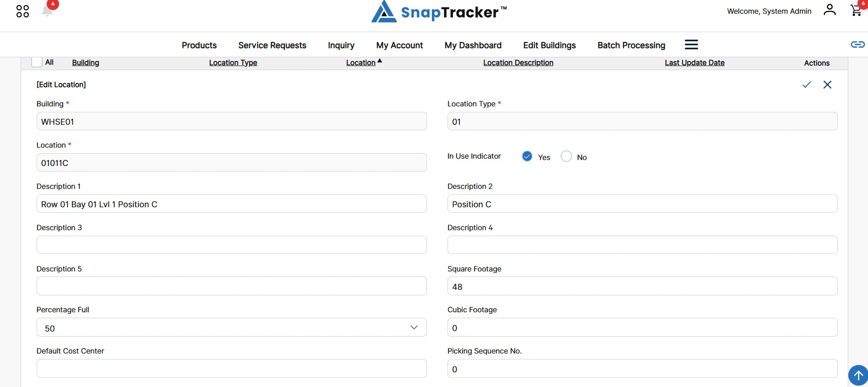
Task: Open the hamburger menu icon
Action: tap(691, 44)
